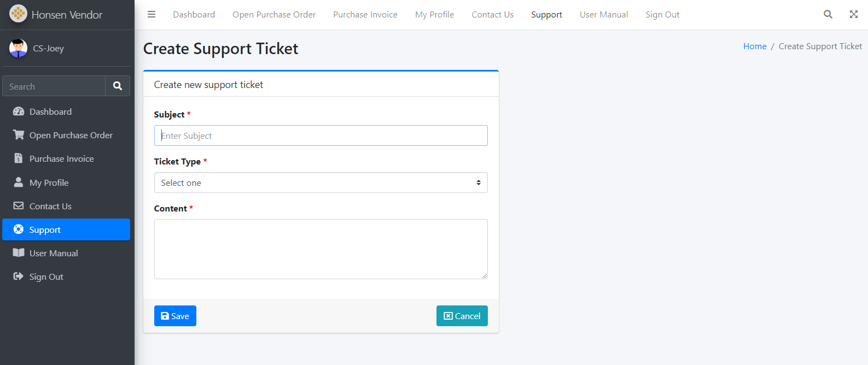868x365 pixels.
Task: Click the Sign Out icon in sidebar
Action: click(19, 276)
